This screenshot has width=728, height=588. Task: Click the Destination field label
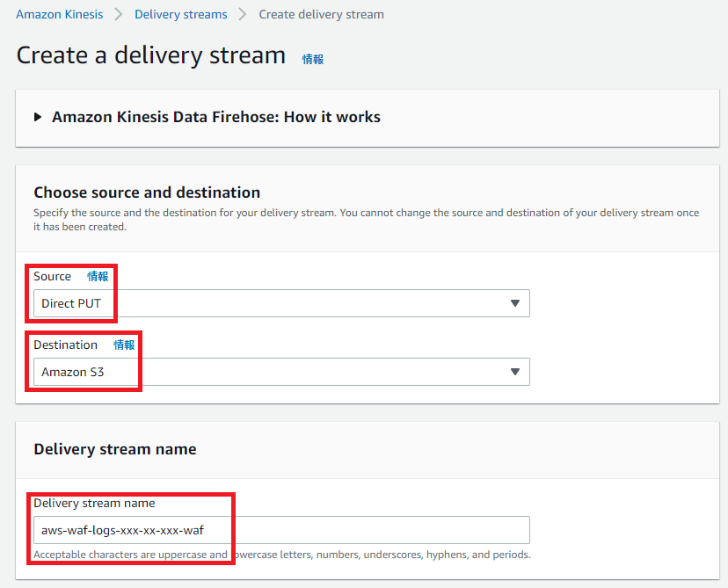click(x=65, y=345)
